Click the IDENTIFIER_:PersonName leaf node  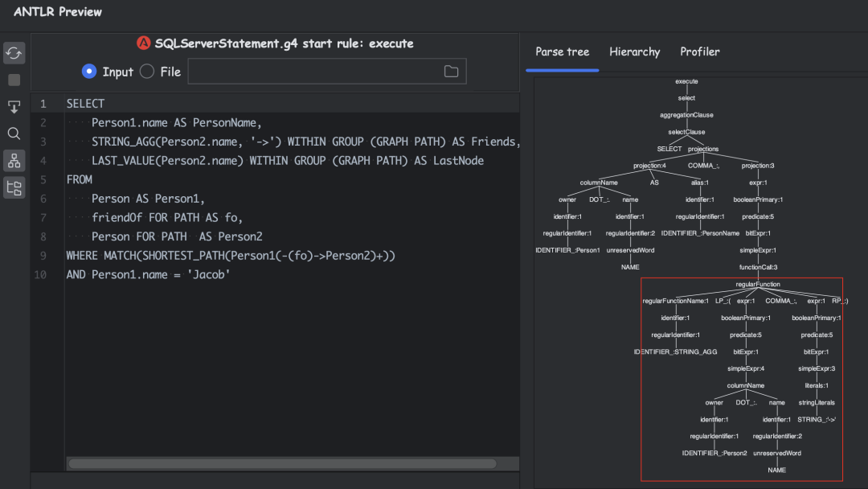(700, 233)
